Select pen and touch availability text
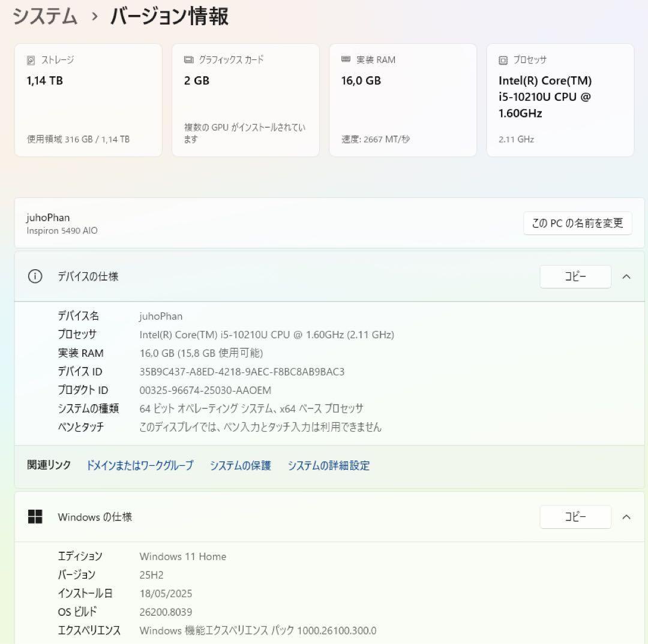This screenshot has height=644, width=648. coord(260,427)
